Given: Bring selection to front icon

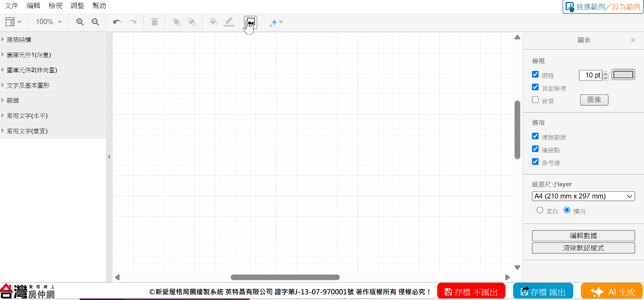Looking at the screenshot, I should [176, 22].
